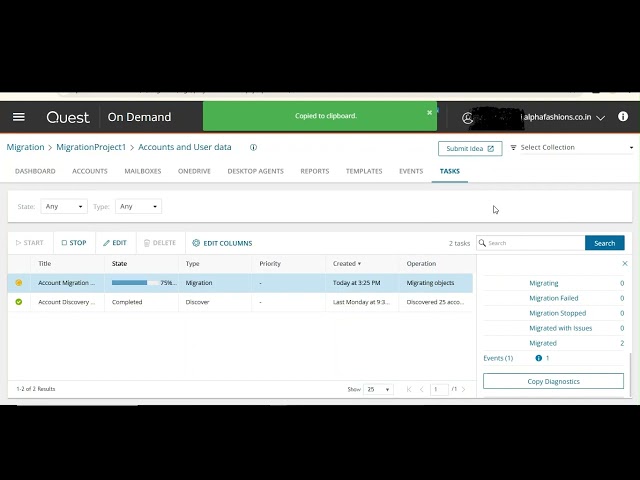The image size is (640, 480).
Task: Open the Migrating status link
Action: pyautogui.click(x=544, y=283)
